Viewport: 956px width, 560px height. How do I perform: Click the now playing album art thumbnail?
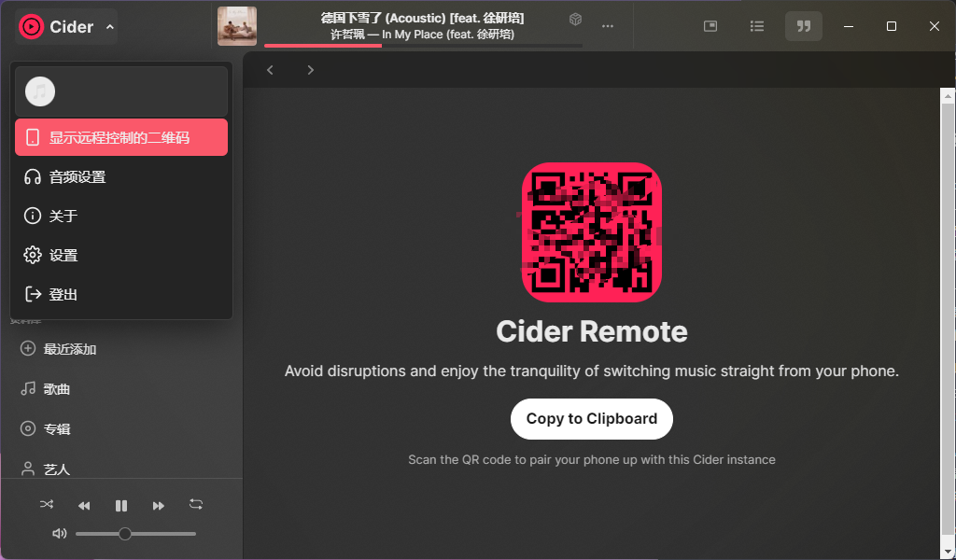coord(237,26)
